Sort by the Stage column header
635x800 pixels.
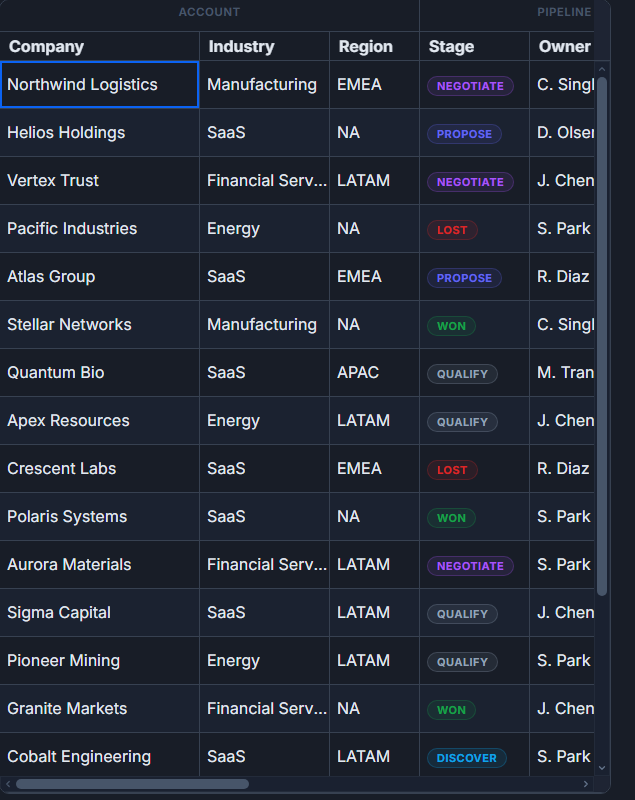[x=474, y=46]
